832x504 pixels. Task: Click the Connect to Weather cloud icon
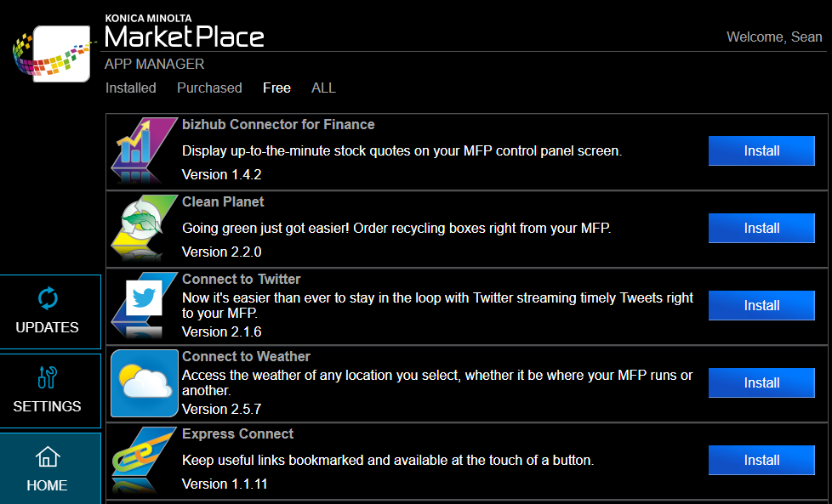(x=143, y=382)
